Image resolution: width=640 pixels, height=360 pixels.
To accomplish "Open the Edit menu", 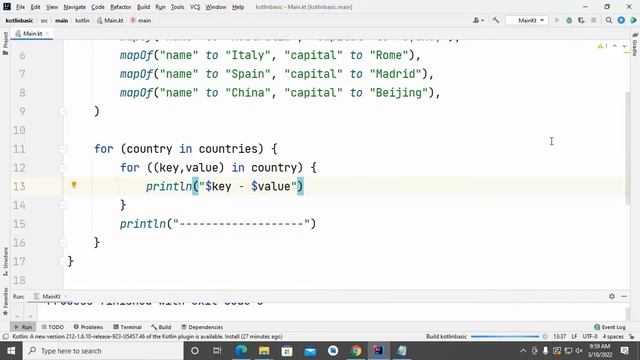I will tap(36, 7).
